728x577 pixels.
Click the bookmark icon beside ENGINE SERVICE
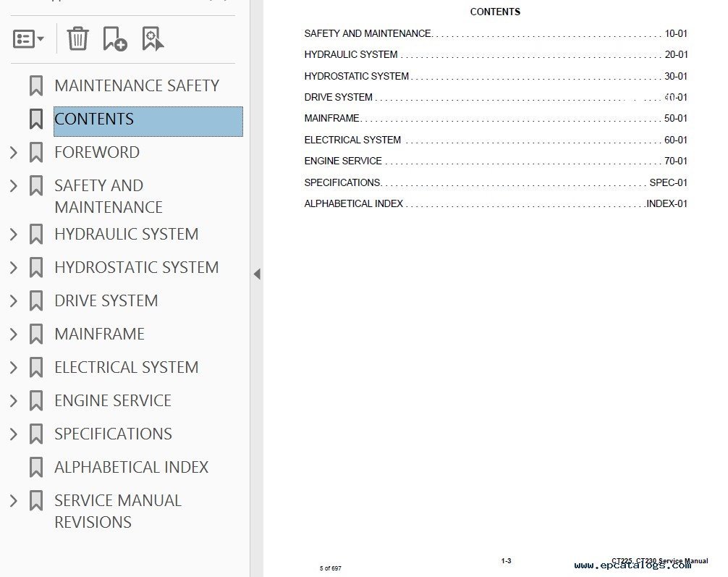[35, 401]
